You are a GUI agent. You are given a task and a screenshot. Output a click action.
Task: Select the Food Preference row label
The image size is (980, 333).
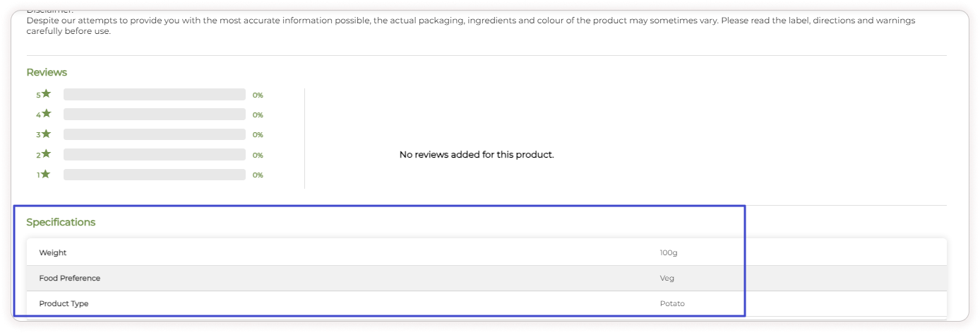[x=70, y=278]
